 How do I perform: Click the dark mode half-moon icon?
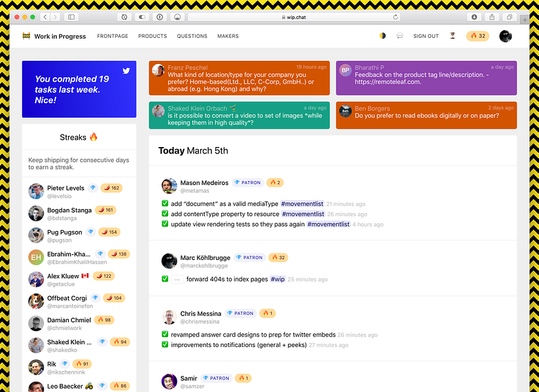pyautogui.click(x=382, y=36)
